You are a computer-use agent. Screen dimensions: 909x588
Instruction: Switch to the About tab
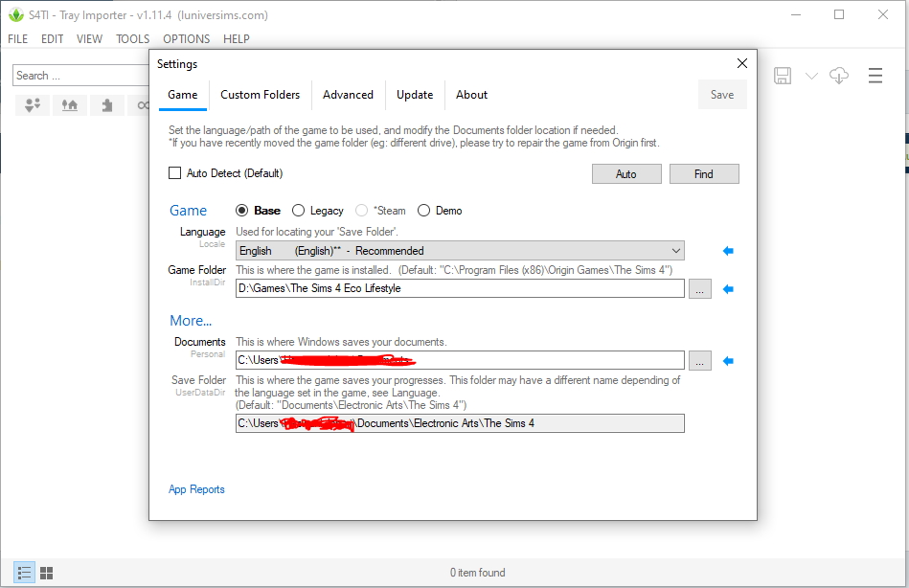coord(471,95)
